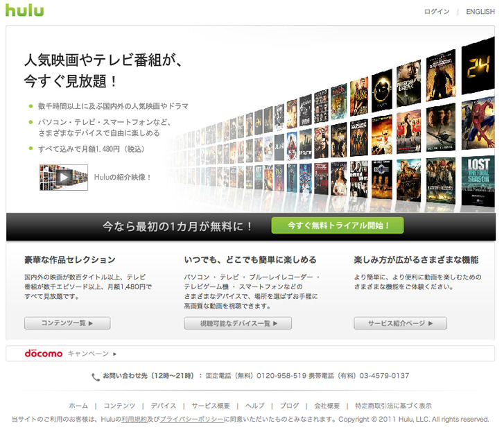
Task: Open the docomo キャンペーン link
Action: 92,354
